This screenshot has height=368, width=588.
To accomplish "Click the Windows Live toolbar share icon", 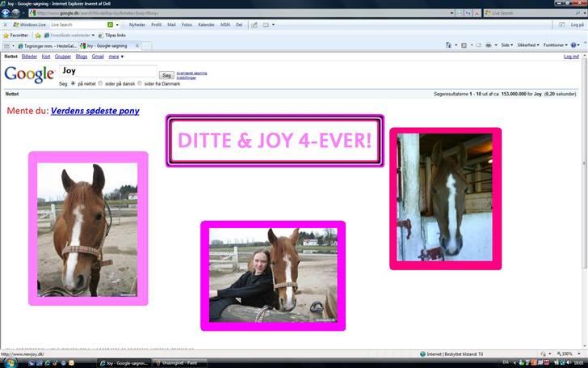I will click(x=254, y=25).
